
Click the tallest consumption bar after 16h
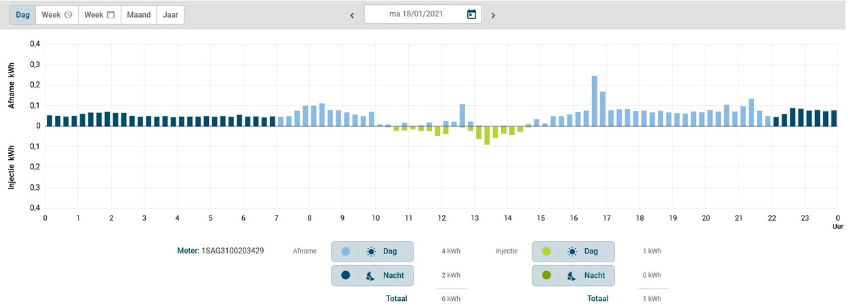pos(594,101)
